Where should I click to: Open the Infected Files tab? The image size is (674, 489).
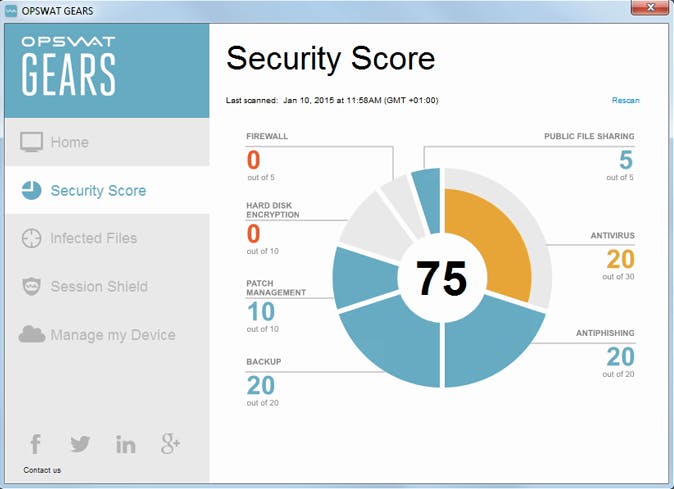click(x=107, y=238)
